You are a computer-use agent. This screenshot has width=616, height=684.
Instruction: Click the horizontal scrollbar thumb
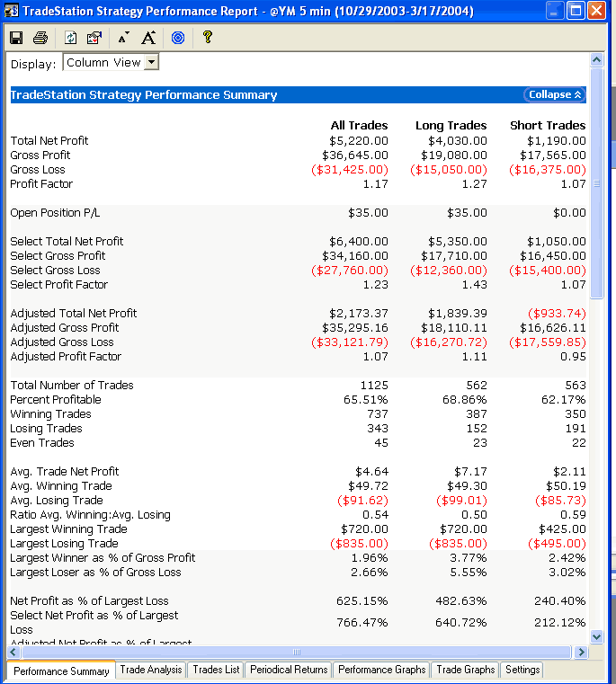click(297, 653)
